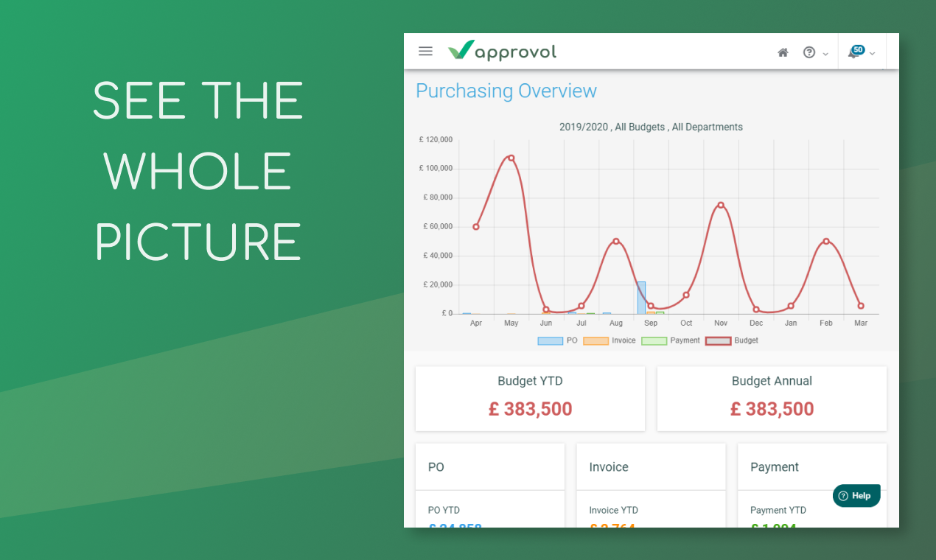Screen dimensions: 936x560
Task: Select the Budget YTD card
Action: (x=530, y=399)
